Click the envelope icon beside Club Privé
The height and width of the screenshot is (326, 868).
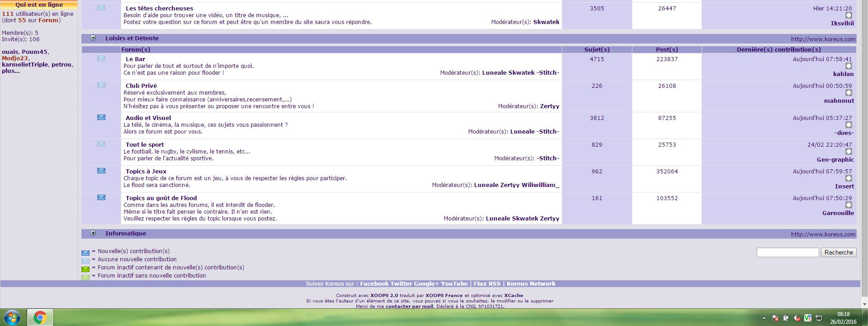pyautogui.click(x=101, y=86)
